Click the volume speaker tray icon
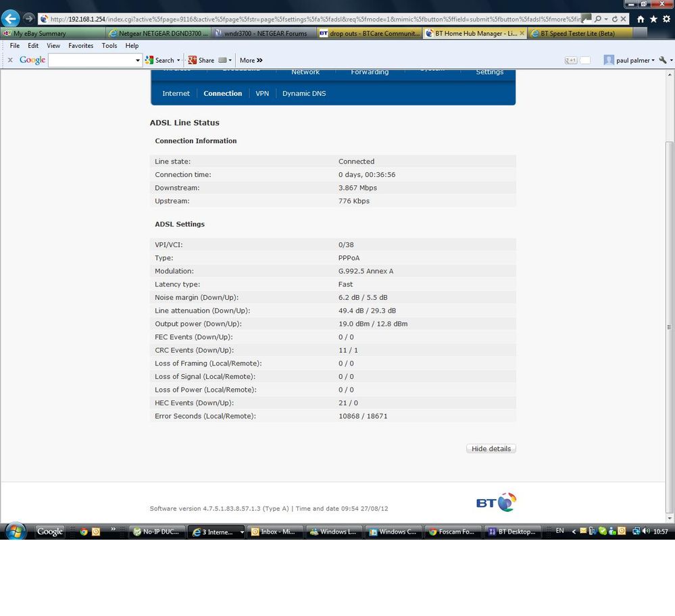Image resolution: width=675 pixels, height=616 pixels. coord(646,531)
